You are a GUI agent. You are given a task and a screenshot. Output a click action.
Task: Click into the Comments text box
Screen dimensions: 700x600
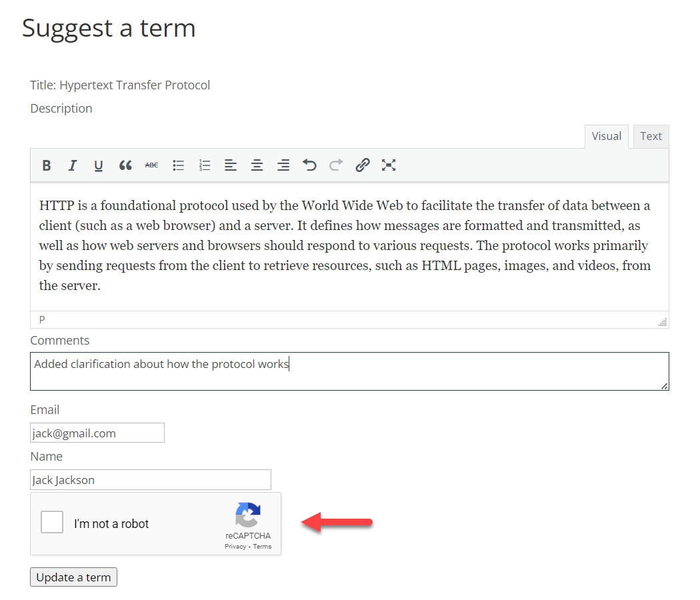coord(349,371)
